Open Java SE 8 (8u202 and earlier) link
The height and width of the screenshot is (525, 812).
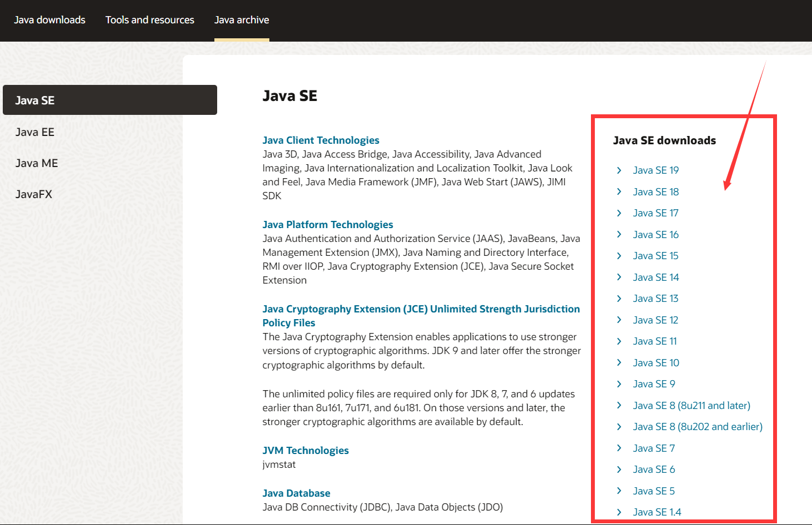[x=698, y=427]
